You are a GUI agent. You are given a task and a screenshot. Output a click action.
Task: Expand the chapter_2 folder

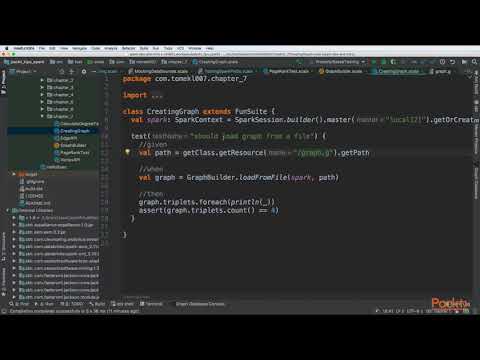pyautogui.click(x=42, y=80)
